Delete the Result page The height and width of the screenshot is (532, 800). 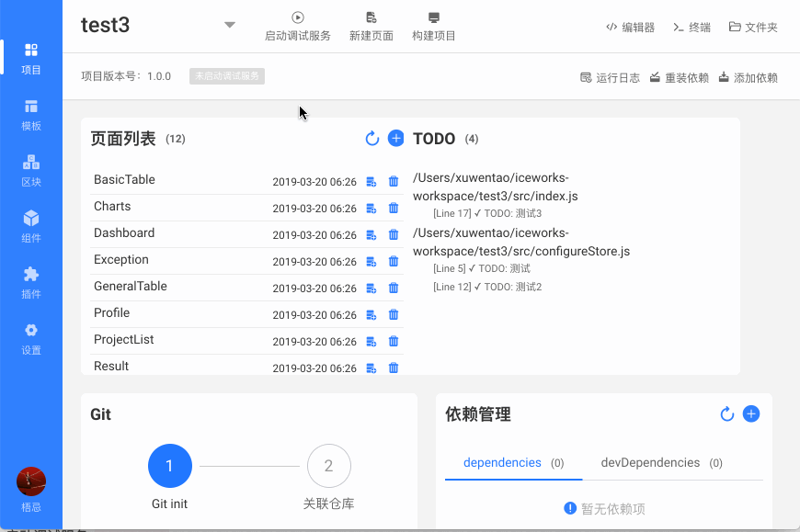tap(394, 368)
